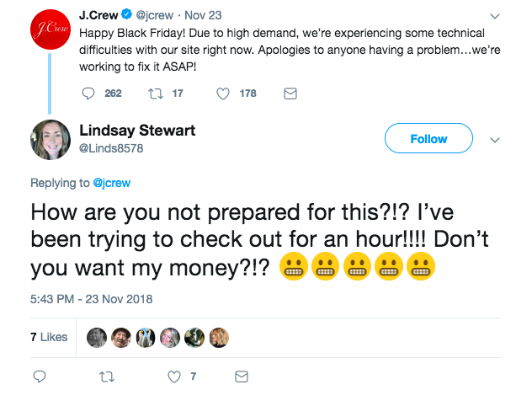Click the Nov 23 date on J.Crew tweet
This screenshot has width=532, height=406.
[x=203, y=15]
